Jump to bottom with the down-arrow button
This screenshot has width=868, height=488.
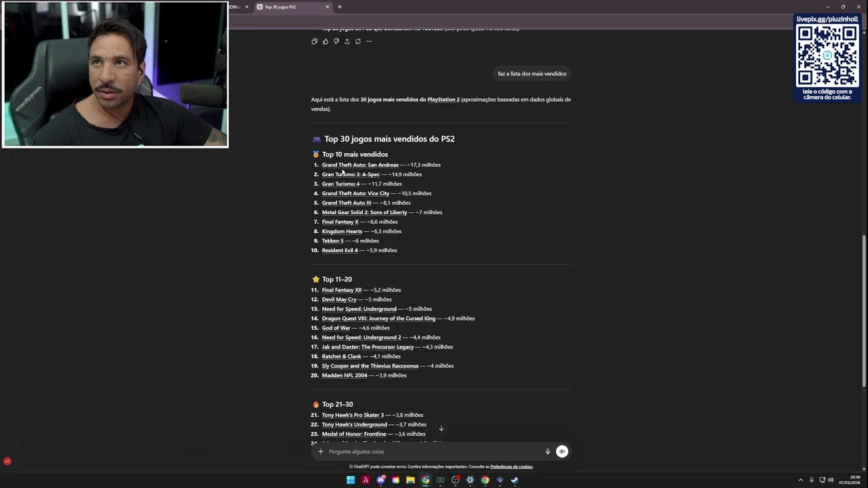pyautogui.click(x=441, y=428)
